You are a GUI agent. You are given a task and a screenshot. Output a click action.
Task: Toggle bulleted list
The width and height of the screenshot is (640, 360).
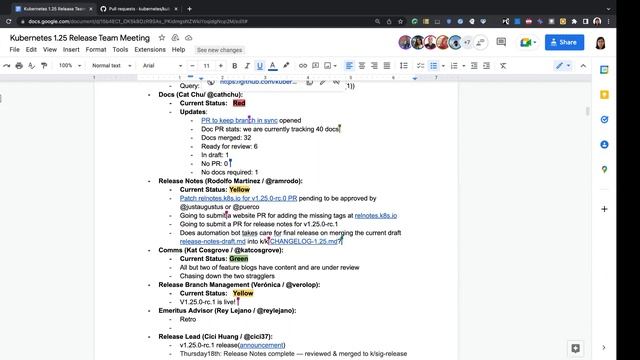(433, 66)
